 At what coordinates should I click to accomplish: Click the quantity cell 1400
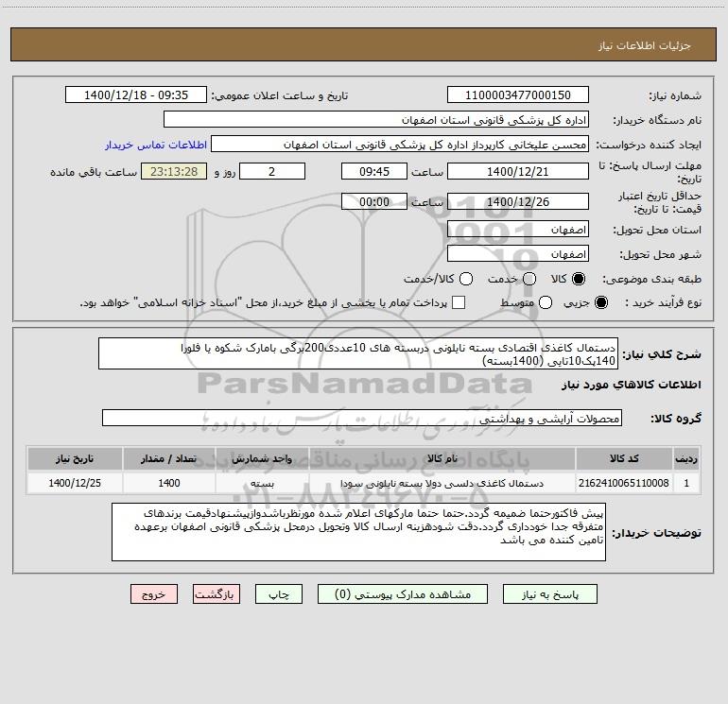(x=169, y=483)
